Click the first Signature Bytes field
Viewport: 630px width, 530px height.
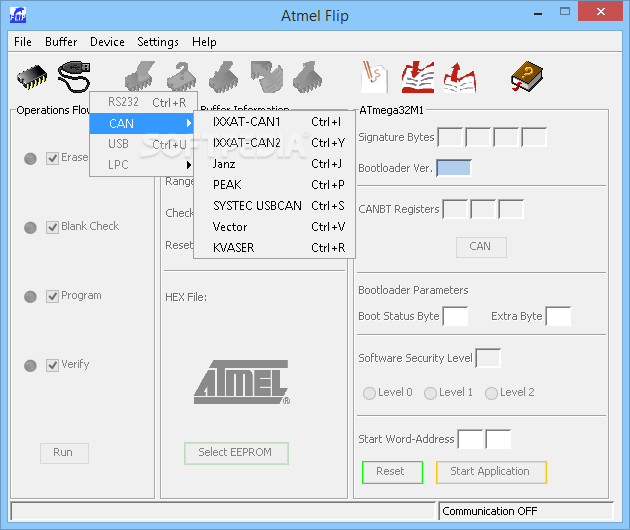(450, 137)
